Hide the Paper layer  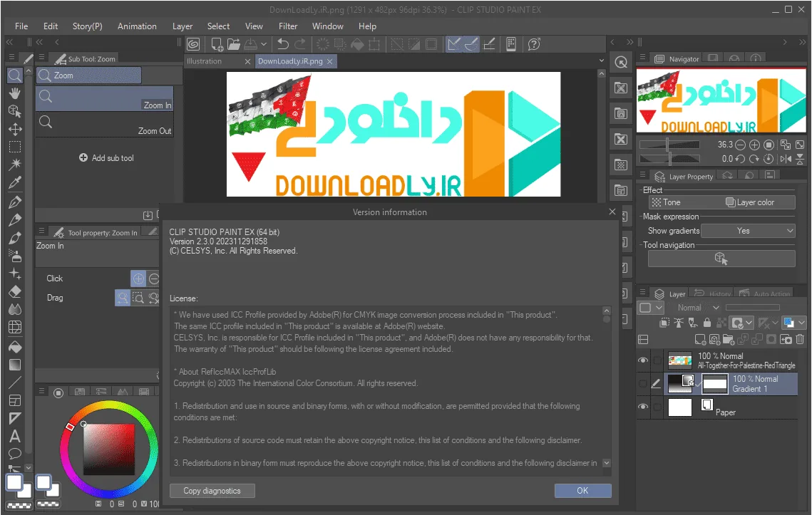(642, 407)
